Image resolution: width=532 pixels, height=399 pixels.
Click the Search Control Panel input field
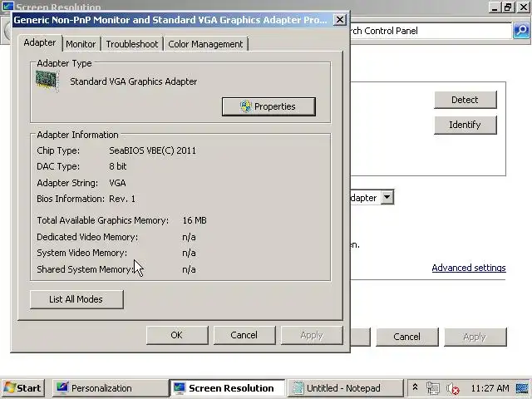pos(431,31)
